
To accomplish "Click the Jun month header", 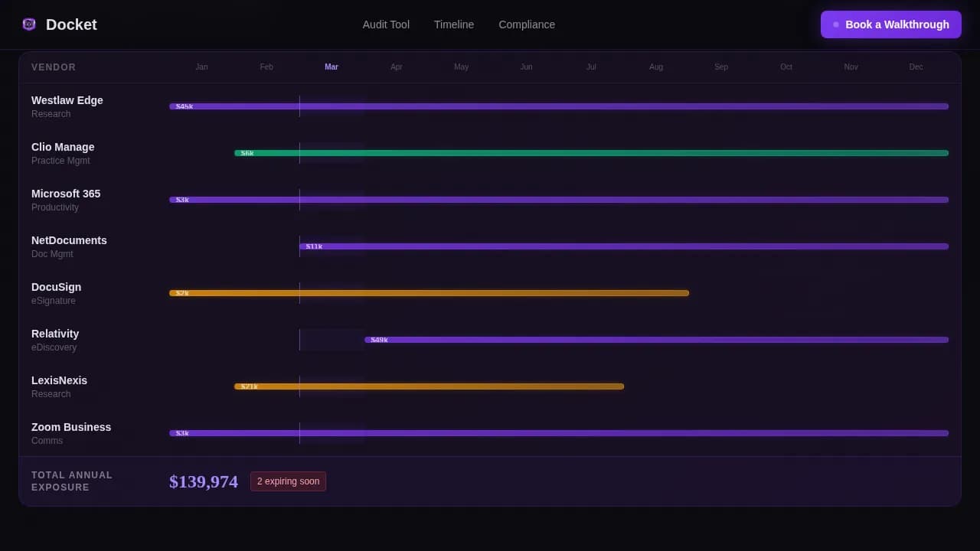I will pyautogui.click(x=526, y=67).
